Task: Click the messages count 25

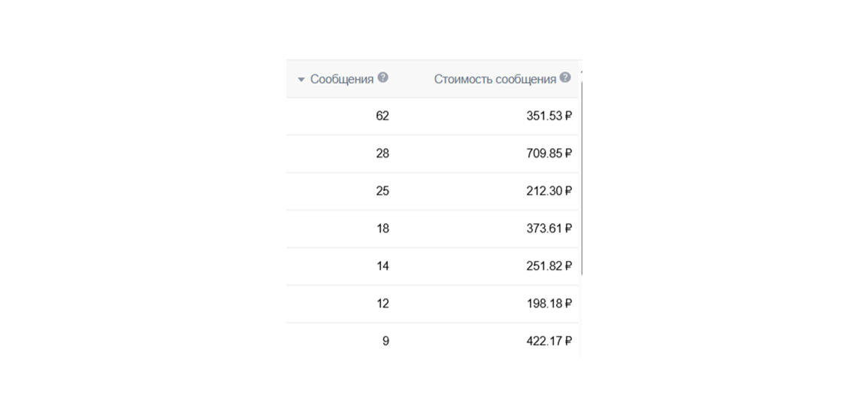Action: click(x=383, y=191)
